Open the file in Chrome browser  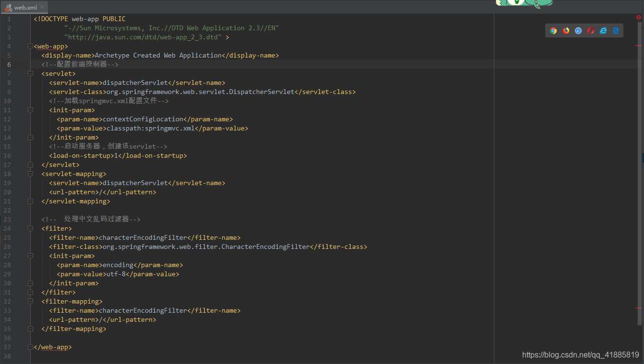(x=553, y=30)
